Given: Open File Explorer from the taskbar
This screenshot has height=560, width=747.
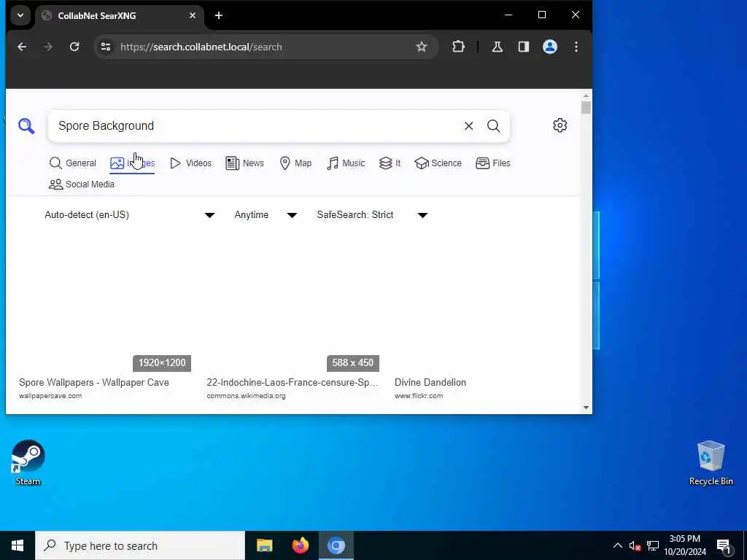Looking at the screenshot, I should pyautogui.click(x=264, y=545).
